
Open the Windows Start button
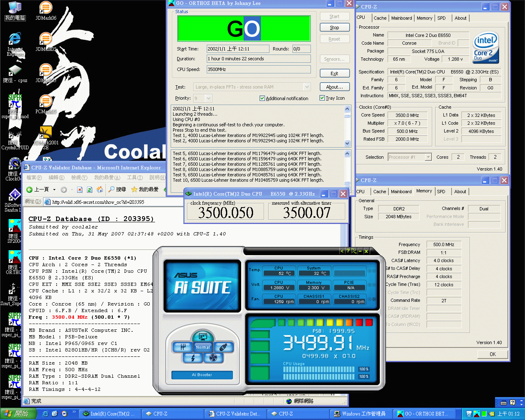coord(18,414)
